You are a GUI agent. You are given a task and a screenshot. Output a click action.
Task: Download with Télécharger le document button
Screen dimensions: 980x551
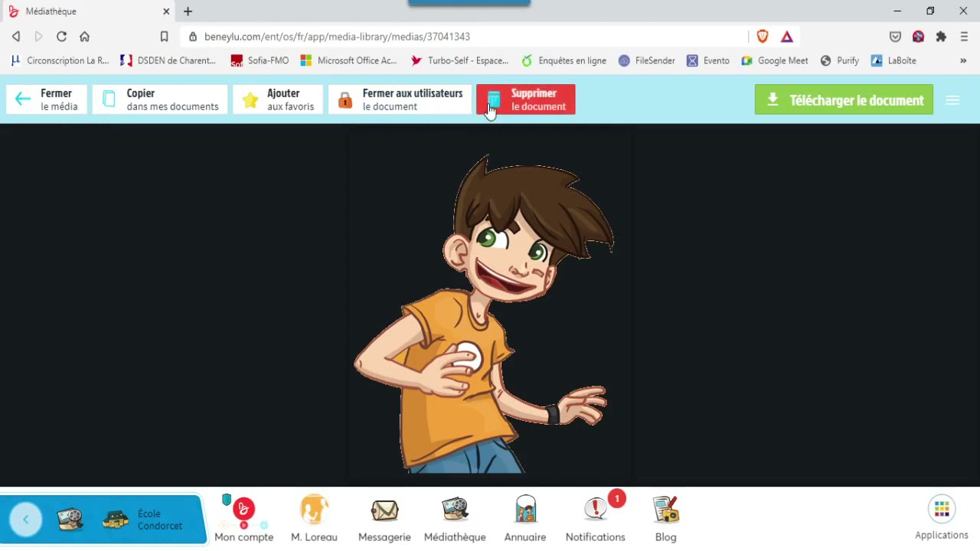point(844,99)
